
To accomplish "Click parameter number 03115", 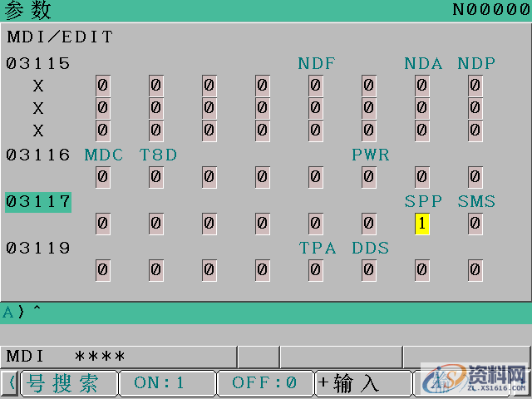I will 38,63.
